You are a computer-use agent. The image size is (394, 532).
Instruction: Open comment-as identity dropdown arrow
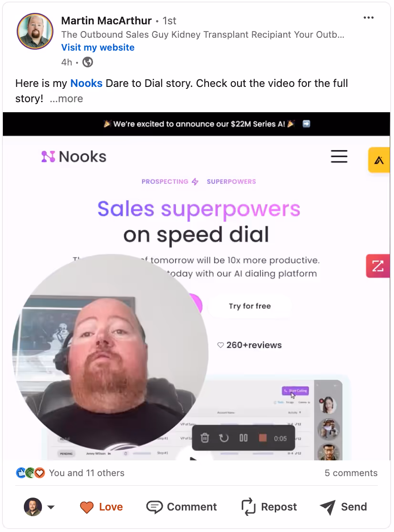(51, 507)
